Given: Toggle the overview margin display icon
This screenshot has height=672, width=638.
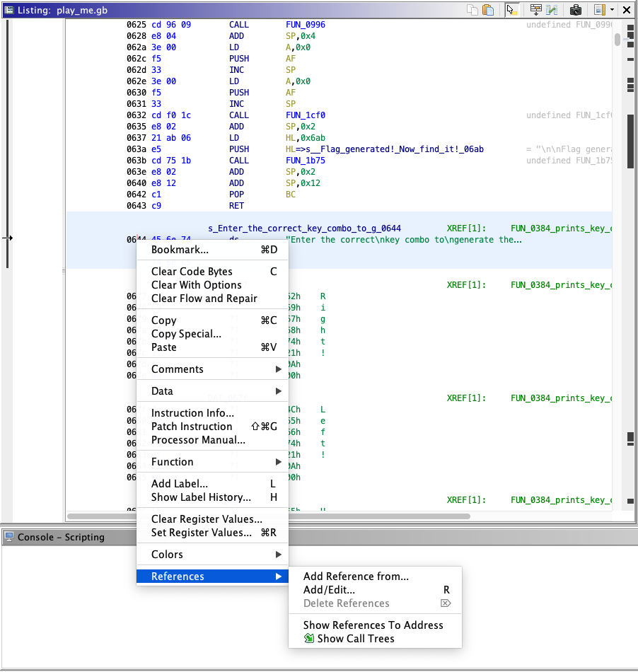Looking at the screenshot, I should [x=599, y=10].
